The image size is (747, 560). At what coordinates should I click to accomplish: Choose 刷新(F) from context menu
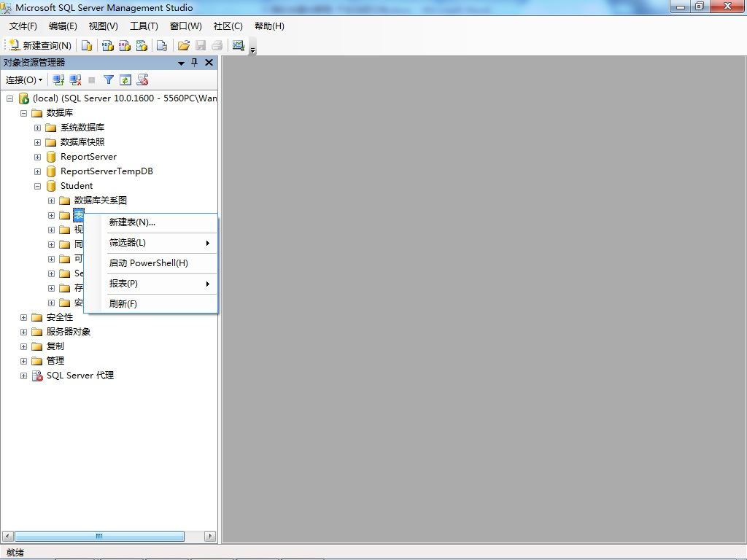point(151,304)
